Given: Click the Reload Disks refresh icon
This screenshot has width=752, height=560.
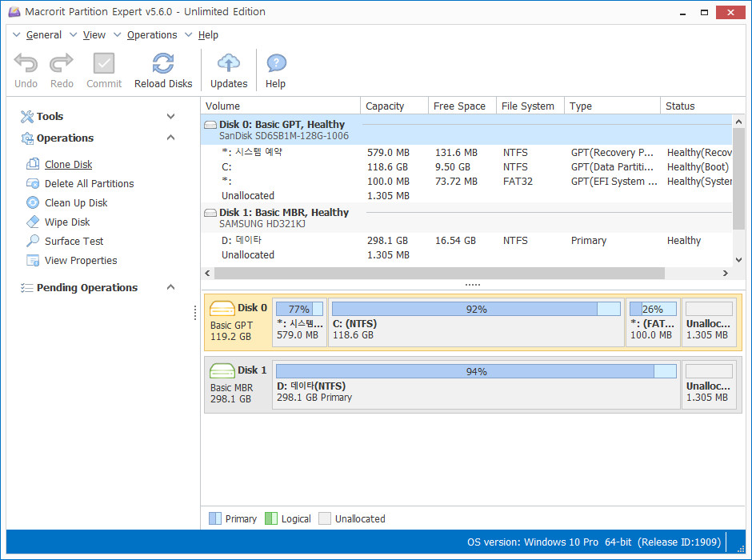Looking at the screenshot, I should 163,63.
